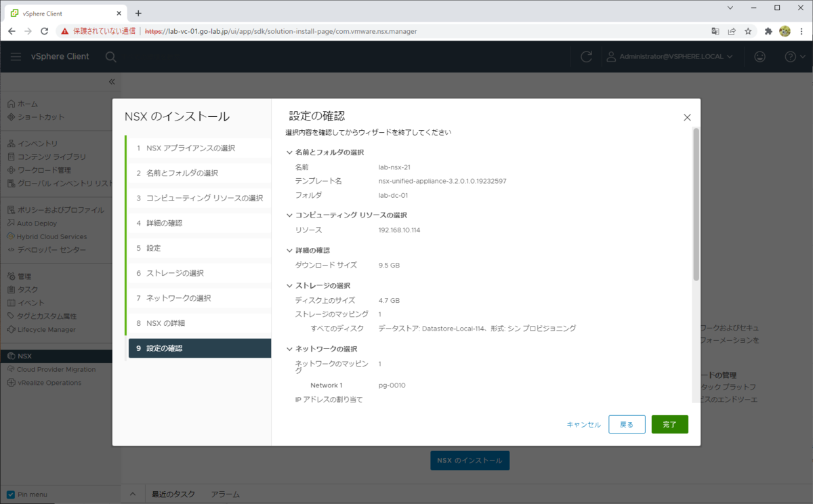
Task: Collapse the sidebar with the double chevron
Action: coord(112,81)
